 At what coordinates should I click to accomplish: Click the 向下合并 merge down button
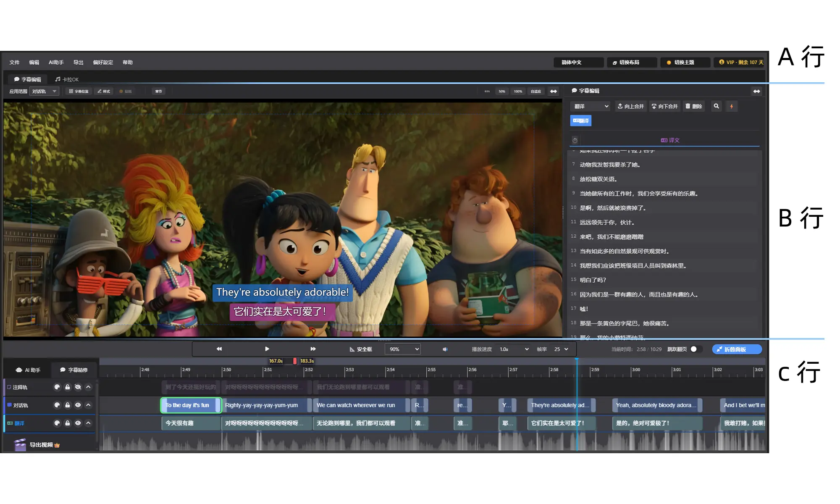click(x=664, y=107)
